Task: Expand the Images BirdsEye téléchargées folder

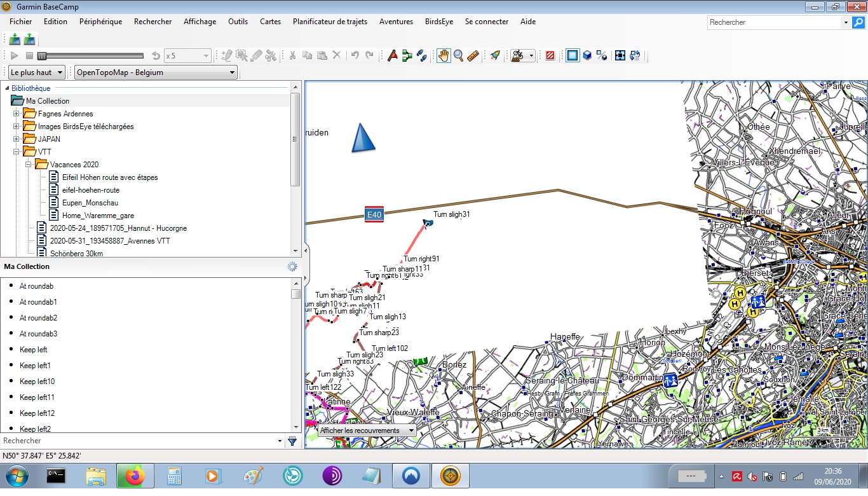Action: tap(17, 127)
